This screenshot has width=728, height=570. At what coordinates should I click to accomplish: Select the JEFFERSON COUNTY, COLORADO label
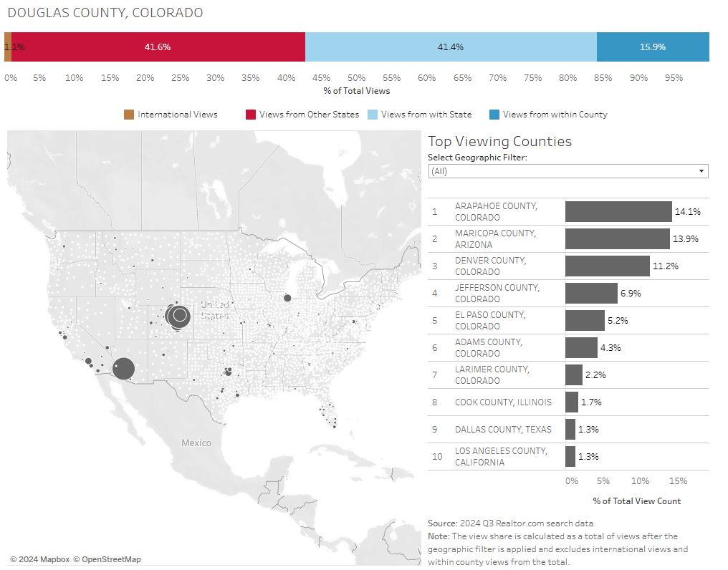click(x=497, y=294)
